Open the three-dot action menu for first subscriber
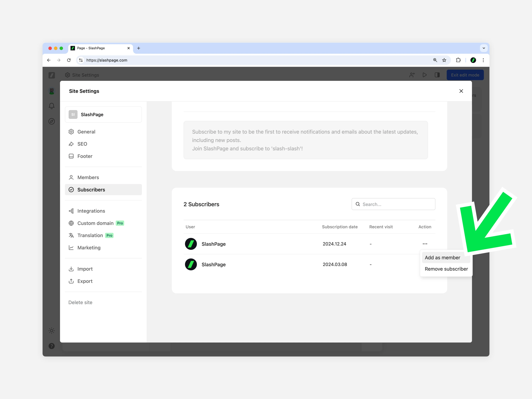532x399 pixels. point(425,244)
